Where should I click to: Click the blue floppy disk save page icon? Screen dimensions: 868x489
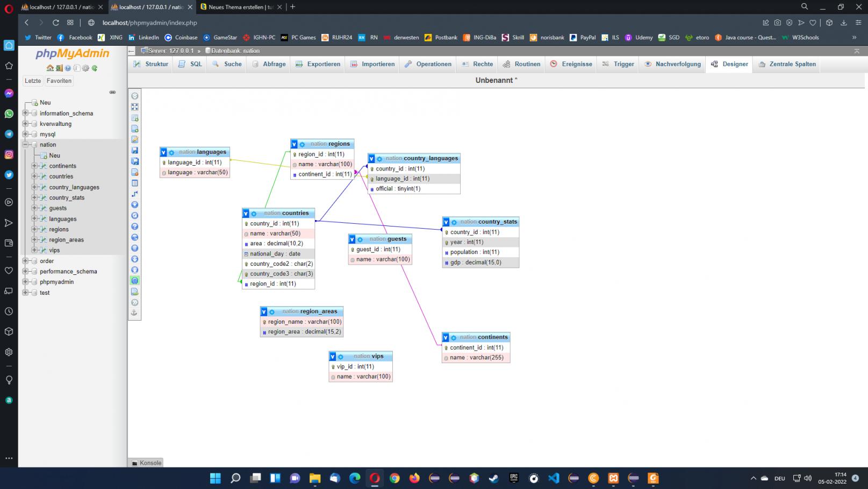tap(135, 151)
